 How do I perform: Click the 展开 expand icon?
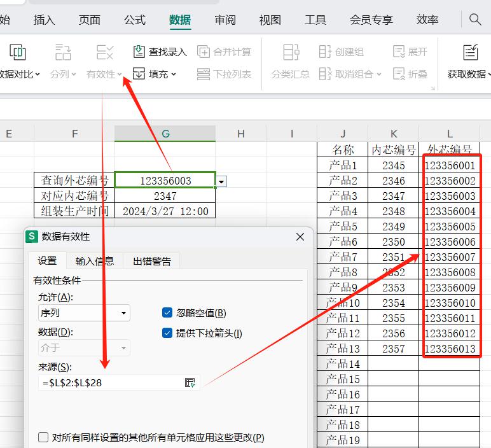pyautogui.click(x=399, y=52)
